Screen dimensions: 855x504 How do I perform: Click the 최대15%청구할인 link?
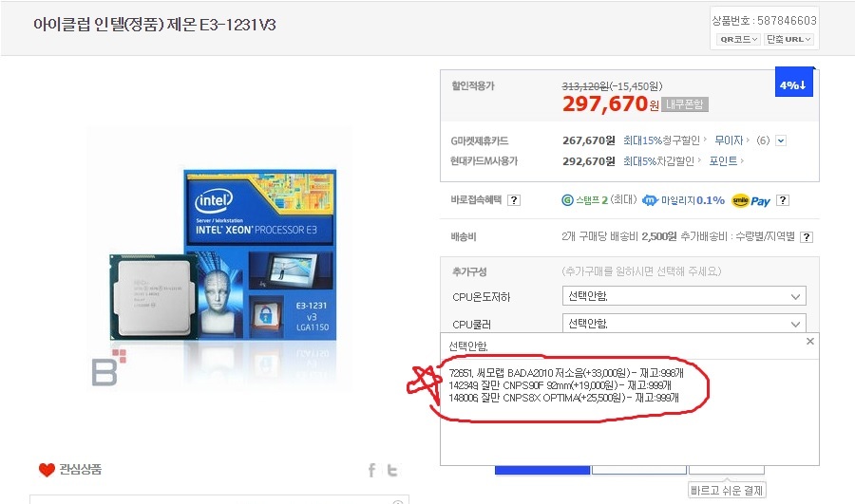(664, 140)
